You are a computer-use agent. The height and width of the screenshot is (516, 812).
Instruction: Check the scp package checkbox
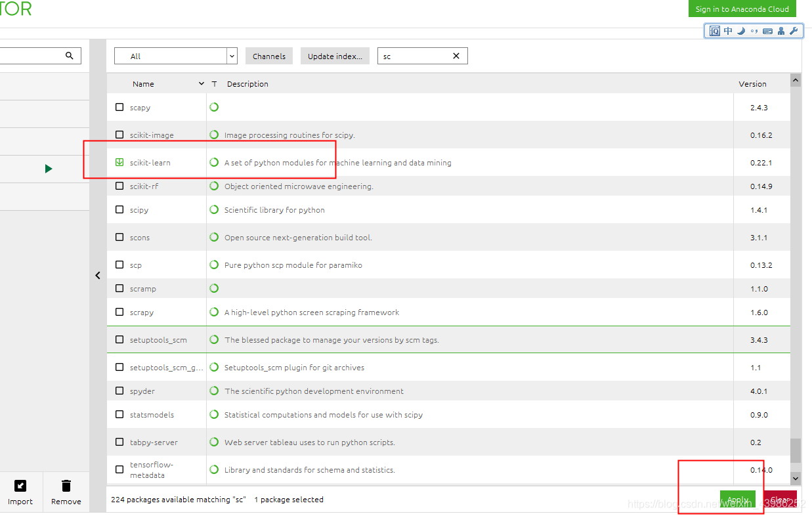pyautogui.click(x=119, y=265)
